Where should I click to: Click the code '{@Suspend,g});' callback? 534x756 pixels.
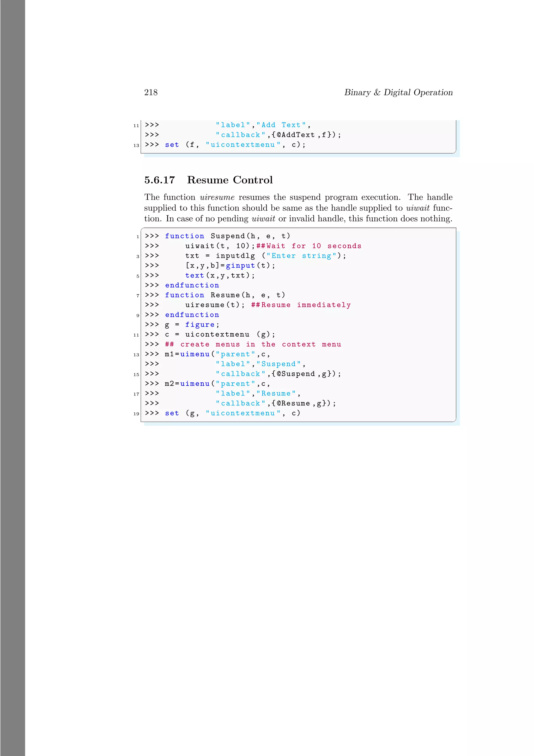[x=306, y=374]
